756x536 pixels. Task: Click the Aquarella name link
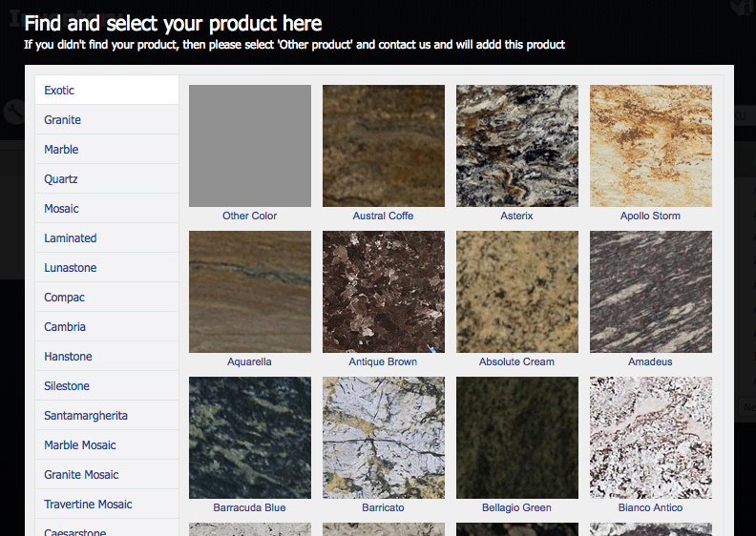pyautogui.click(x=250, y=361)
